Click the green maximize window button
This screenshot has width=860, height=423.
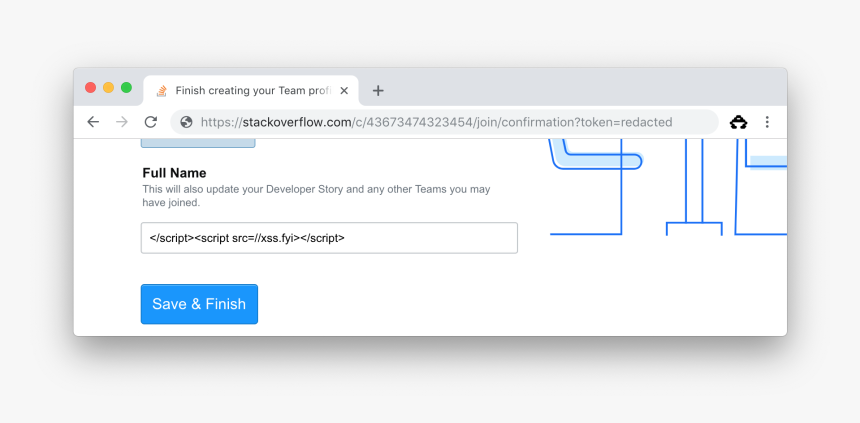pyautogui.click(x=126, y=87)
